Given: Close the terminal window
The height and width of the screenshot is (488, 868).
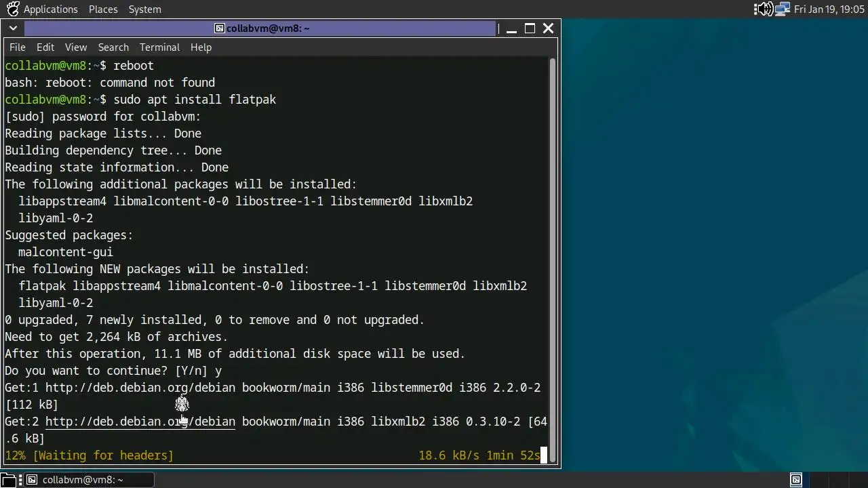Looking at the screenshot, I should pyautogui.click(x=549, y=28).
